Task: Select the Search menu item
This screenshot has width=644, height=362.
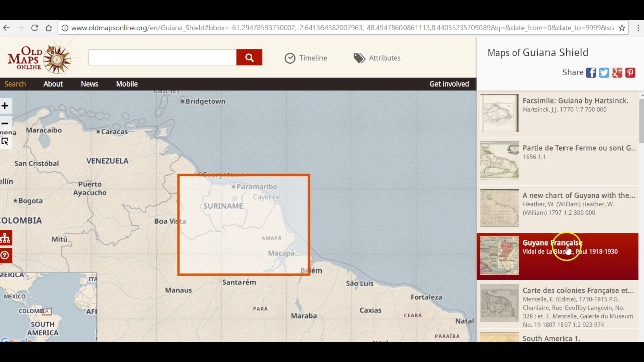Action: click(15, 84)
